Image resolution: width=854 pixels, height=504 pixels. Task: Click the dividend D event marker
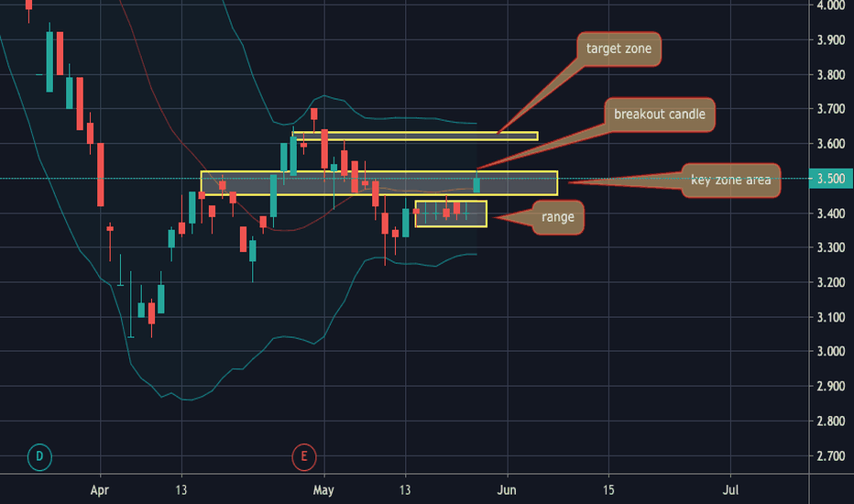pos(39,456)
